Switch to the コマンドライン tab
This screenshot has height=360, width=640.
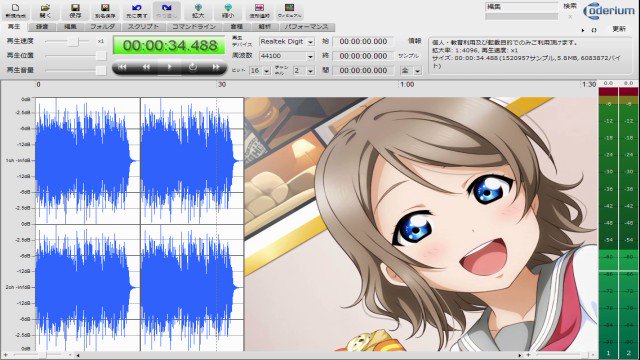(194, 27)
